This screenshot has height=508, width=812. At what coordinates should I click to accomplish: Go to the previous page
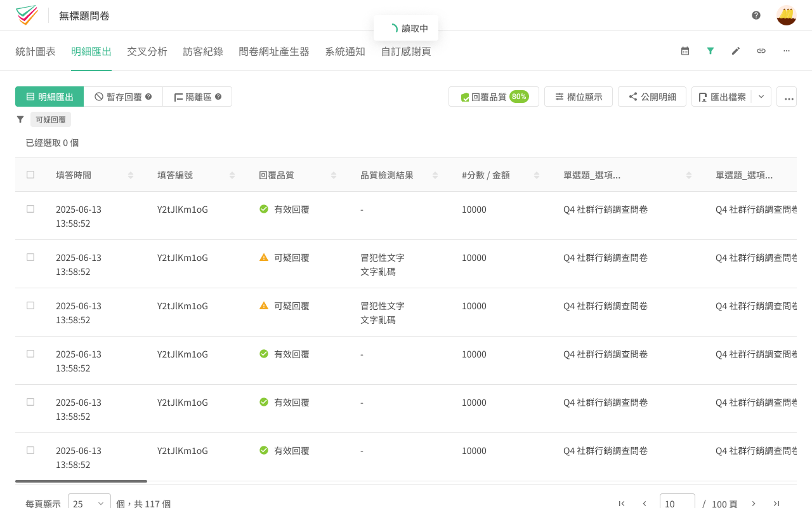point(645,504)
